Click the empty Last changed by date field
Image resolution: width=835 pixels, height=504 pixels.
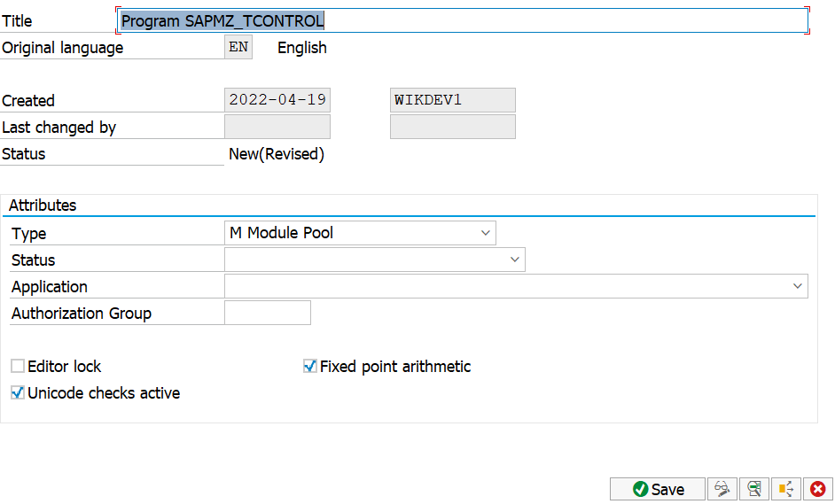click(x=277, y=127)
